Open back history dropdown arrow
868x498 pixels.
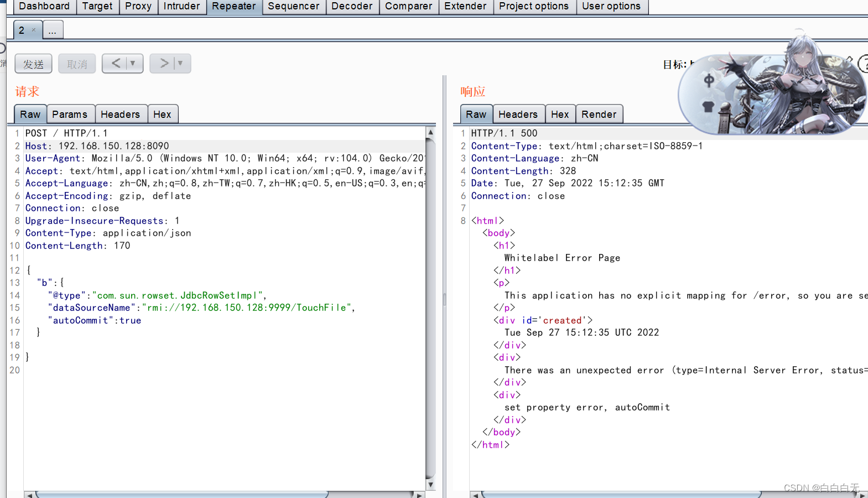(x=133, y=64)
